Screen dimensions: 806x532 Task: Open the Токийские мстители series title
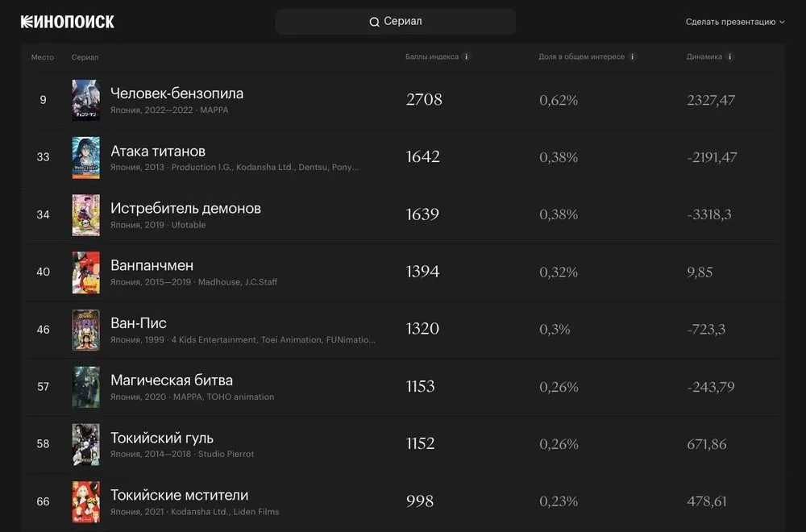coord(180,495)
